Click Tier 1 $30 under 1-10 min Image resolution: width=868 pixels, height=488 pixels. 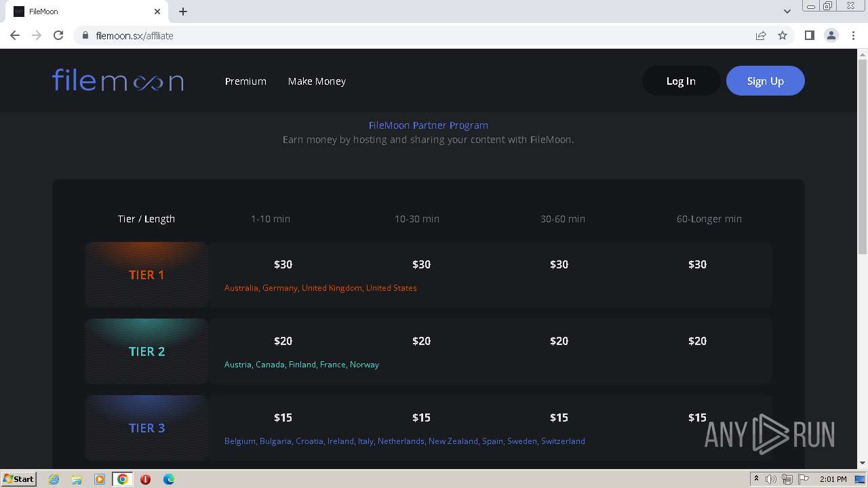283,264
